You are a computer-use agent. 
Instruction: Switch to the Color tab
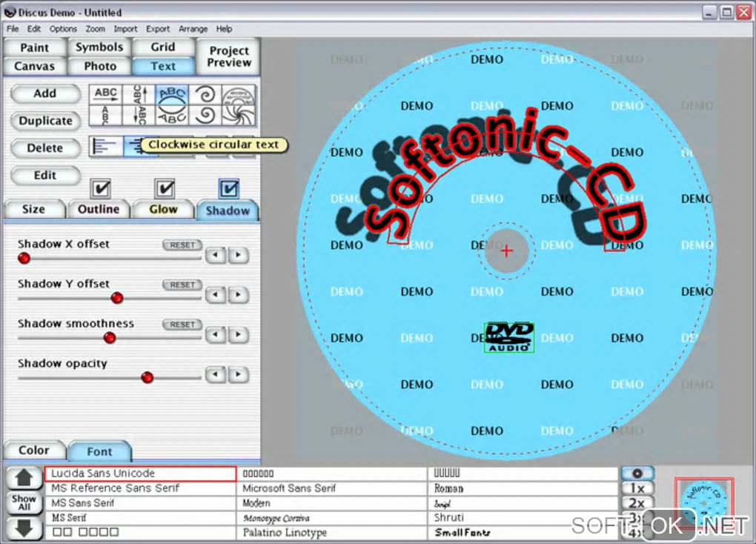[x=34, y=450]
